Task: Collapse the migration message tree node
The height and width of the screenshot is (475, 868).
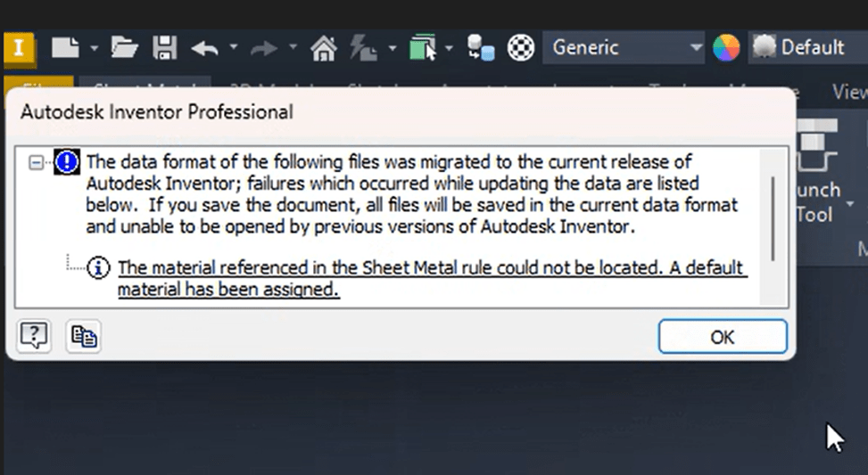Action: [37, 162]
